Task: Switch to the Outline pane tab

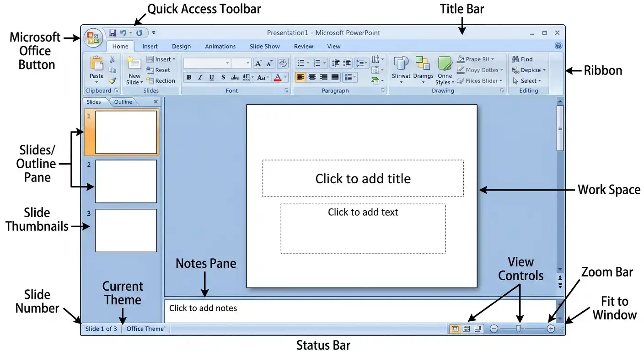Action: click(123, 102)
